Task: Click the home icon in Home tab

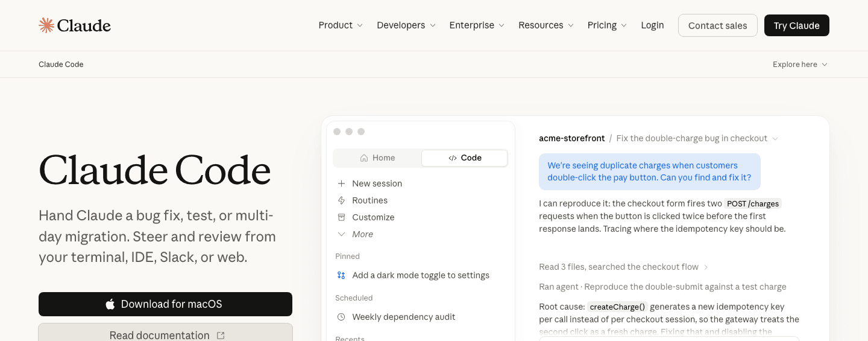Action: pos(364,158)
